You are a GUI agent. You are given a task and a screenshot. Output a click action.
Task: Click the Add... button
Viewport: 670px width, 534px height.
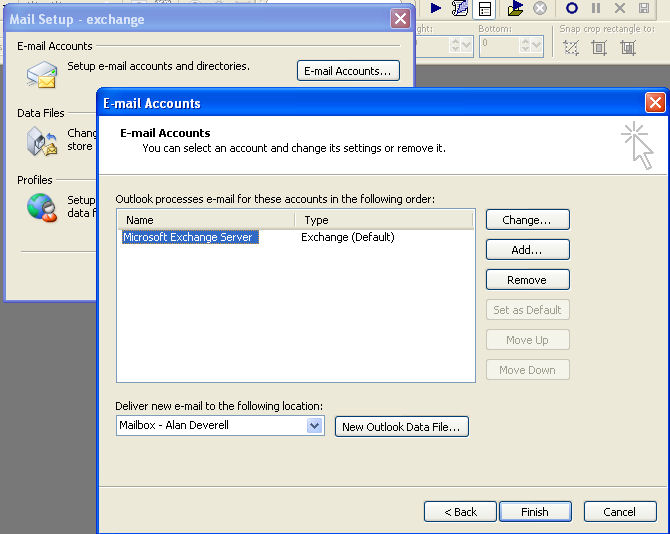click(x=528, y=249)
